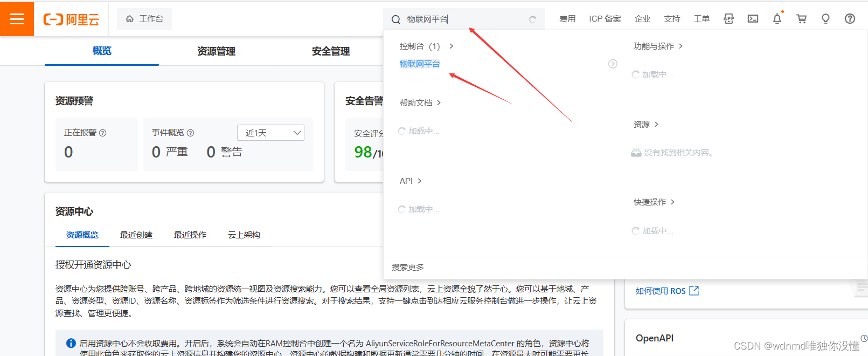Open the 如何使用 ROS link
The height and width of the screenshot is (356, 868).
coord(661,291)
